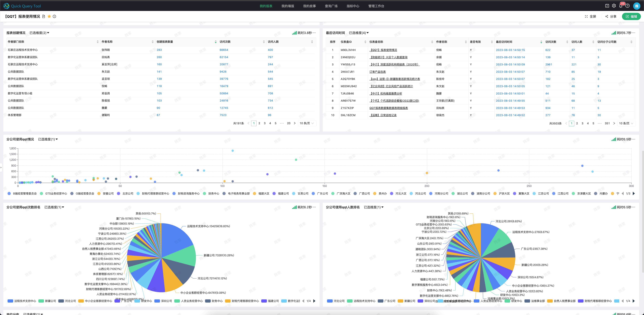Switch to 查询广场 tab

point(331,6)
